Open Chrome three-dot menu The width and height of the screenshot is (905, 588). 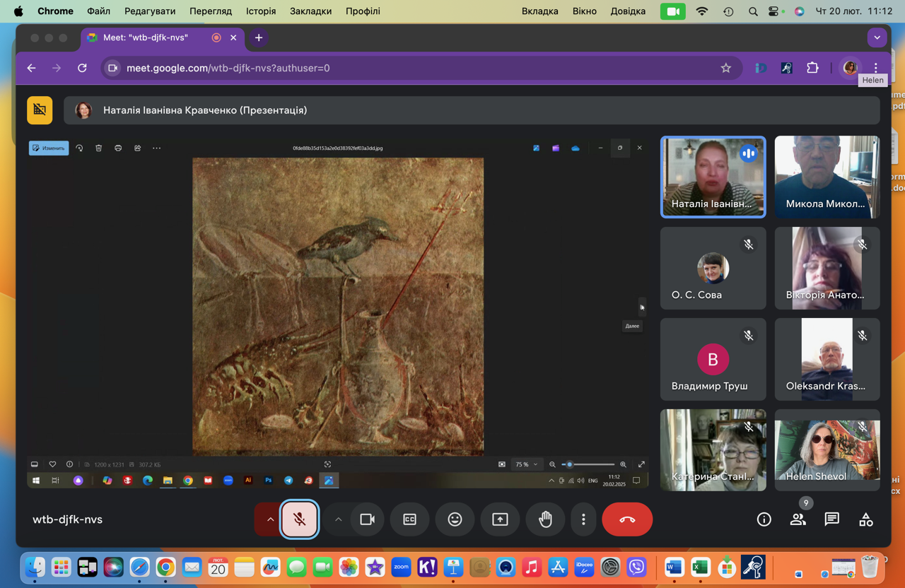click(875, 68)
